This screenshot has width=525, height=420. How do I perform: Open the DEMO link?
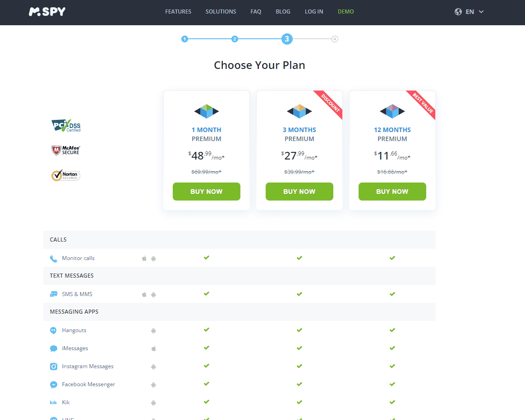[x=345, y=12]
